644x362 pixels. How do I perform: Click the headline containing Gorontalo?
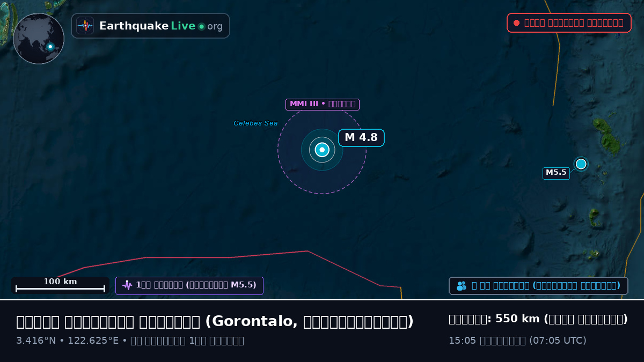pyautogui.click(x=215, y=321)
